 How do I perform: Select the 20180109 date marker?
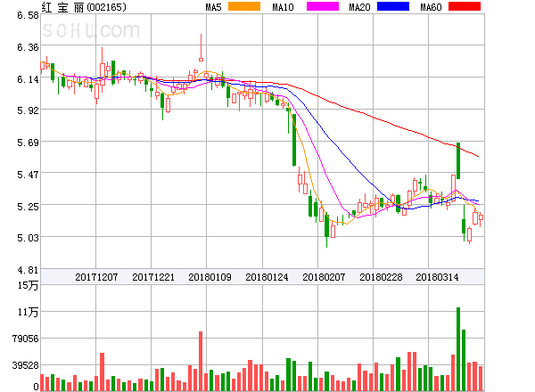(x=210, y=277)
